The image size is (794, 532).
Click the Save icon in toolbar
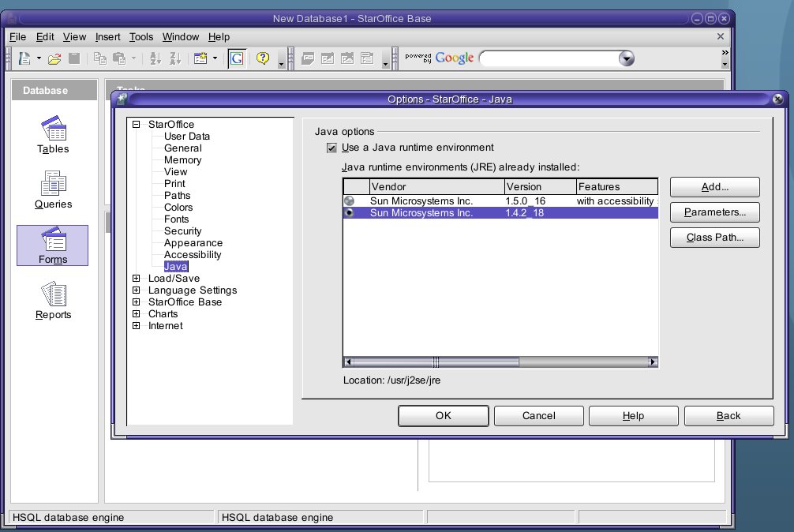point(74,58)
